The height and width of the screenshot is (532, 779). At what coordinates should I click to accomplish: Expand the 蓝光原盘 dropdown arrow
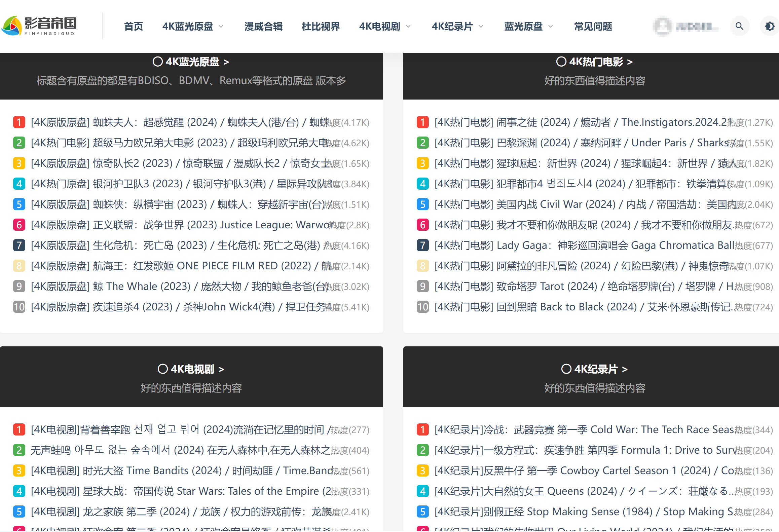[x=551, y=26]
